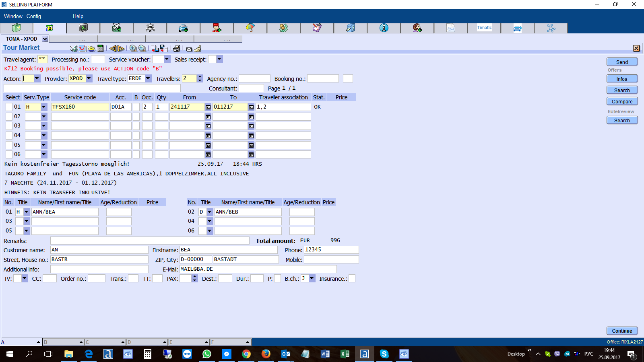Close the Tour Market mask with X
This screenshot has width=644, height=362.
coord(636,48)
